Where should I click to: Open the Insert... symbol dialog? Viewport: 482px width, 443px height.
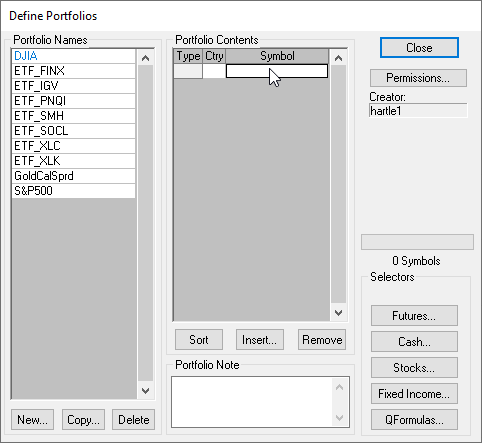(260, 340)
